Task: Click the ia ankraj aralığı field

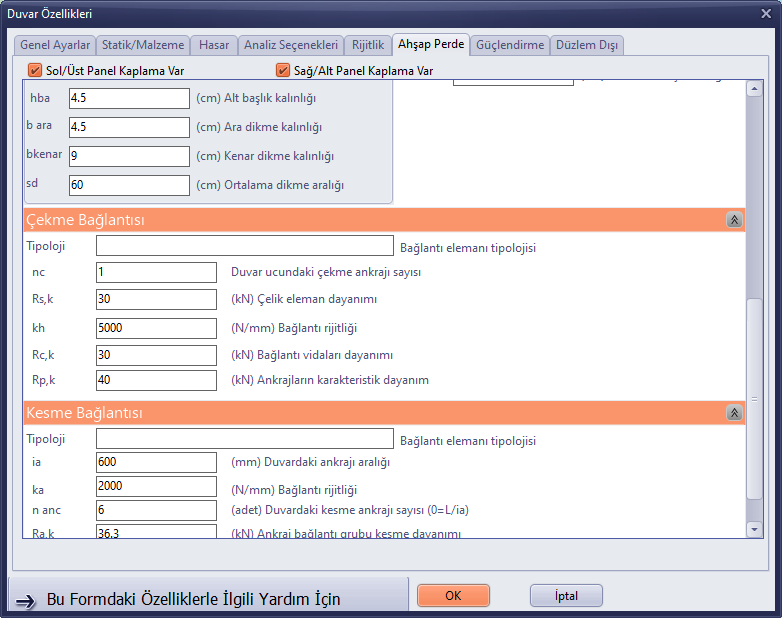Action: [157, 462]
